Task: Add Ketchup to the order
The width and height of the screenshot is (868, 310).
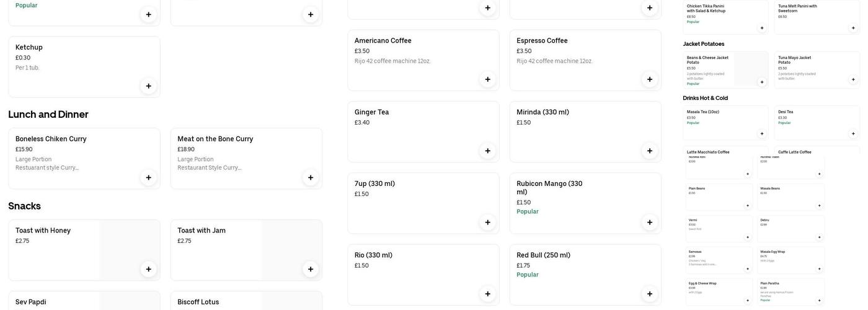Action: [x=148, y=86]
